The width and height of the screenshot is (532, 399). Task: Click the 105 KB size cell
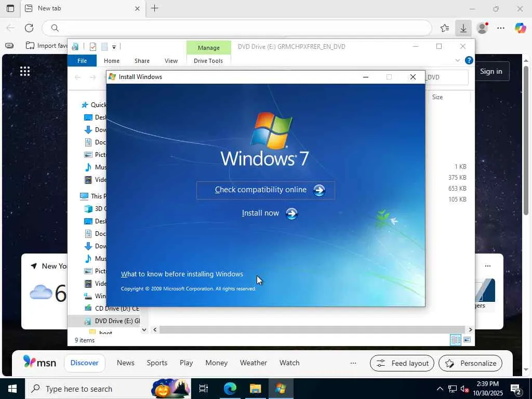457,199
